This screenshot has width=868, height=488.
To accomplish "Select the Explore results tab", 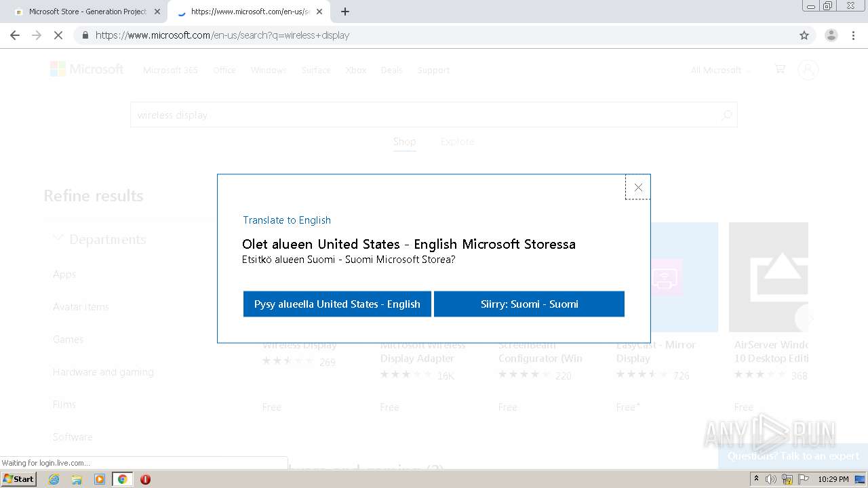I will pos(458,142).
